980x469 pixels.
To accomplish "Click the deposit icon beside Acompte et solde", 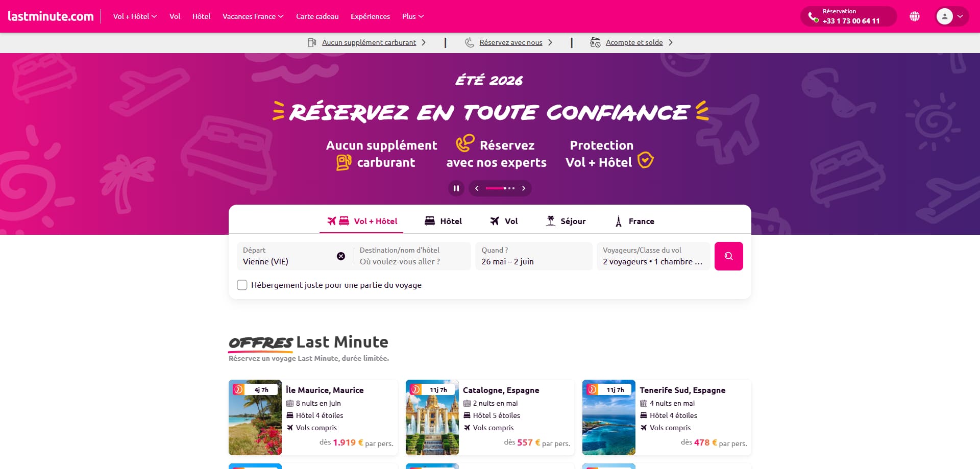I will coord(595,42).
